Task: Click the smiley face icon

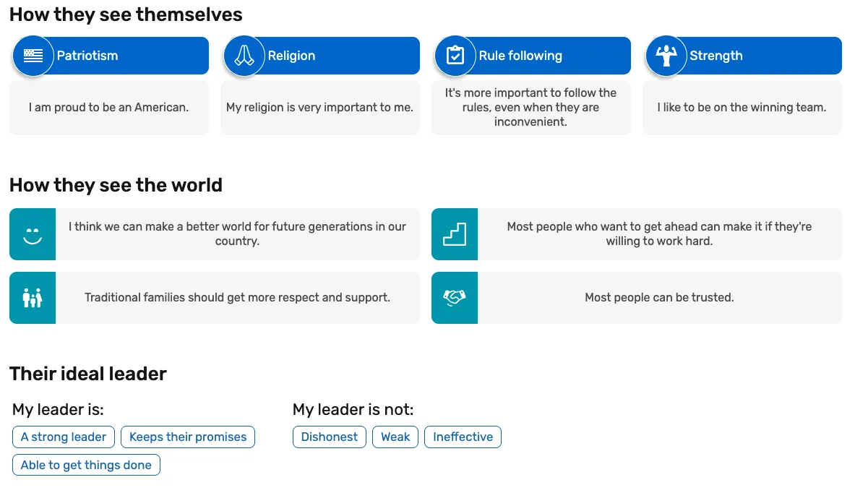Action: 33,234
